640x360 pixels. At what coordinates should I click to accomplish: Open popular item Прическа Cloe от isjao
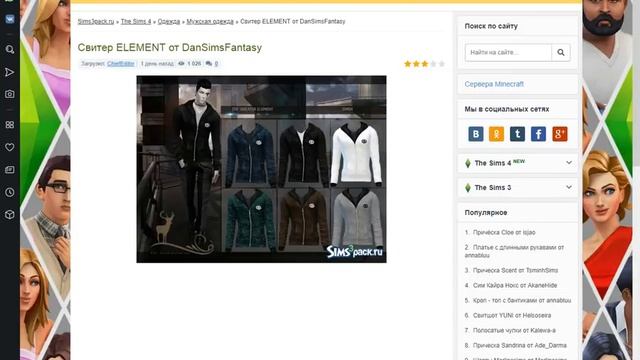[x=504, y=232]
